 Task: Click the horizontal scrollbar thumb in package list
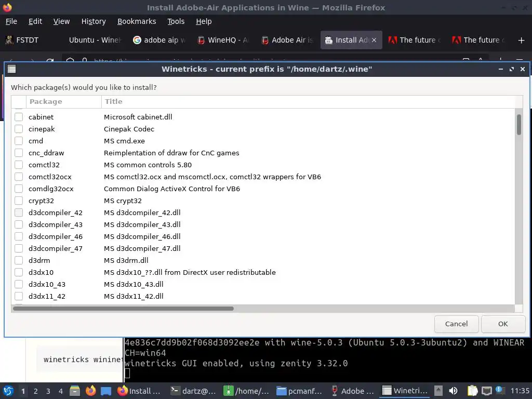(124, 309)
